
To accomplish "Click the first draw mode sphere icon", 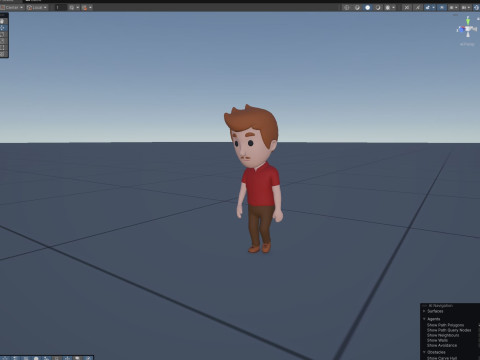I will (347, 7).
